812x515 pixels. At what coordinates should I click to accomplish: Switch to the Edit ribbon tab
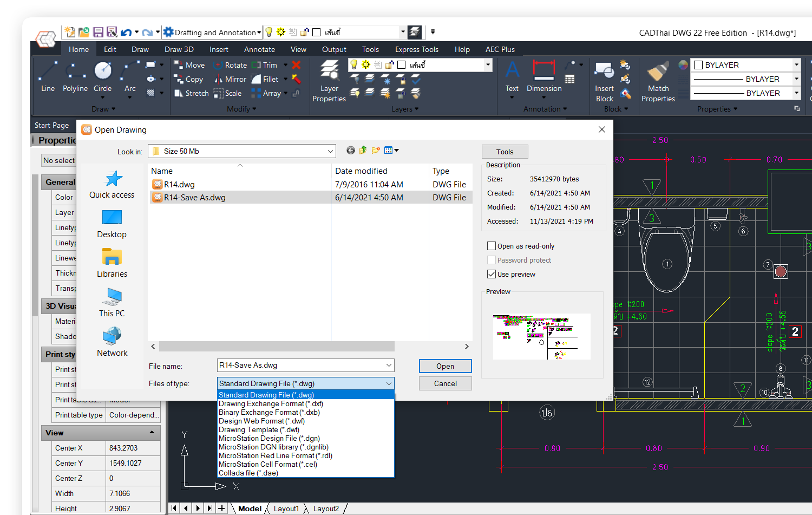[x=110, y=49]
